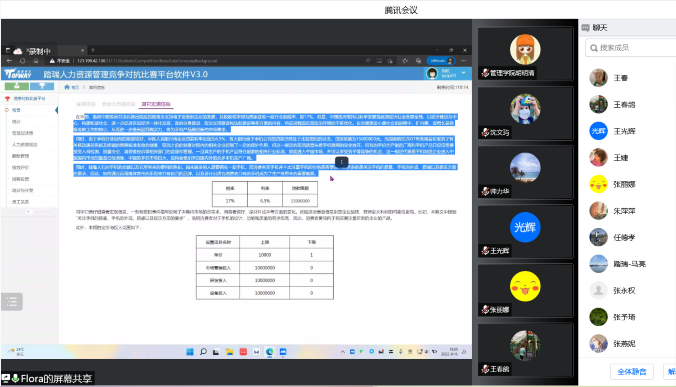The height and width of the screenshot is (387, 676).
Task: Open the list icon panel at bottom left
Action: [x=12, y=302]
